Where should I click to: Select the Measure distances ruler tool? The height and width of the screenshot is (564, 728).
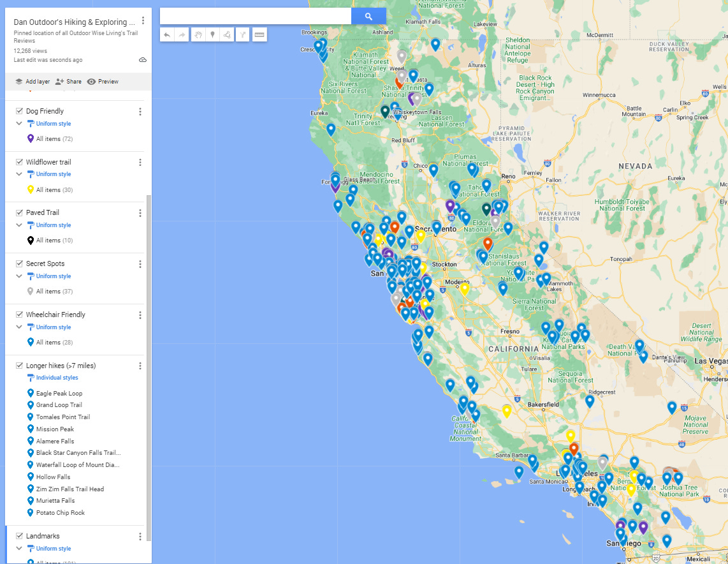point(259,35)
